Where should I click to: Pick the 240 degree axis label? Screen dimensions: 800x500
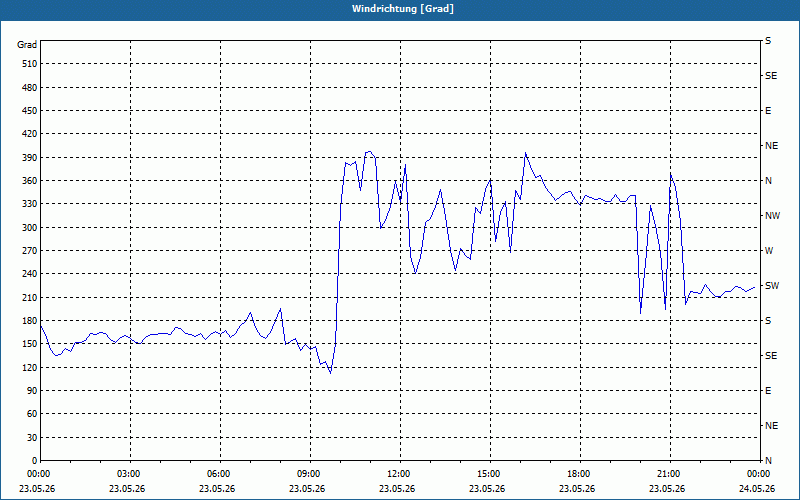[x=30, y=274]
